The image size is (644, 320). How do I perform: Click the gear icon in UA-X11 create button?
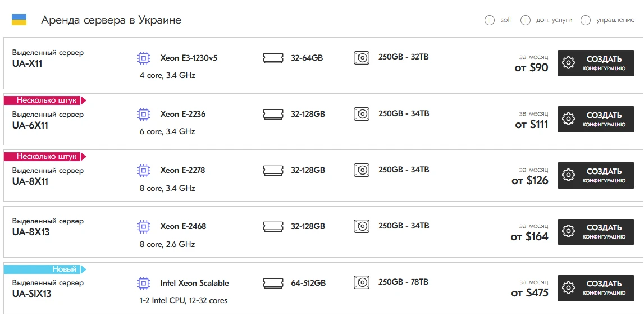(x=568, y=63)
